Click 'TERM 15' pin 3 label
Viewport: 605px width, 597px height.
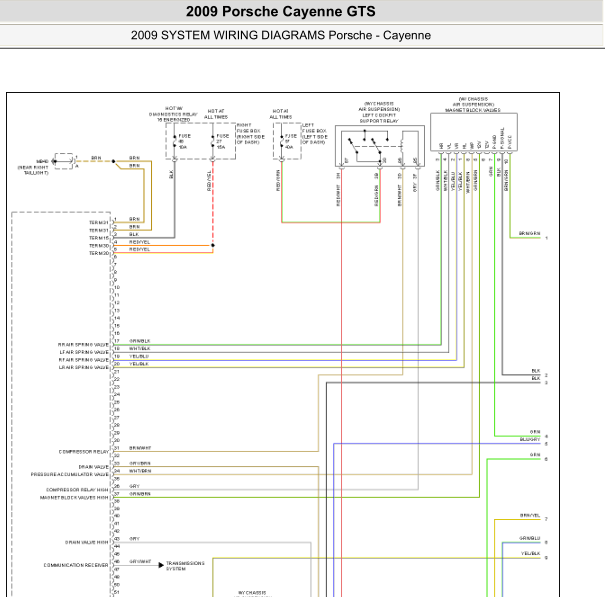(x=99, y=238)
